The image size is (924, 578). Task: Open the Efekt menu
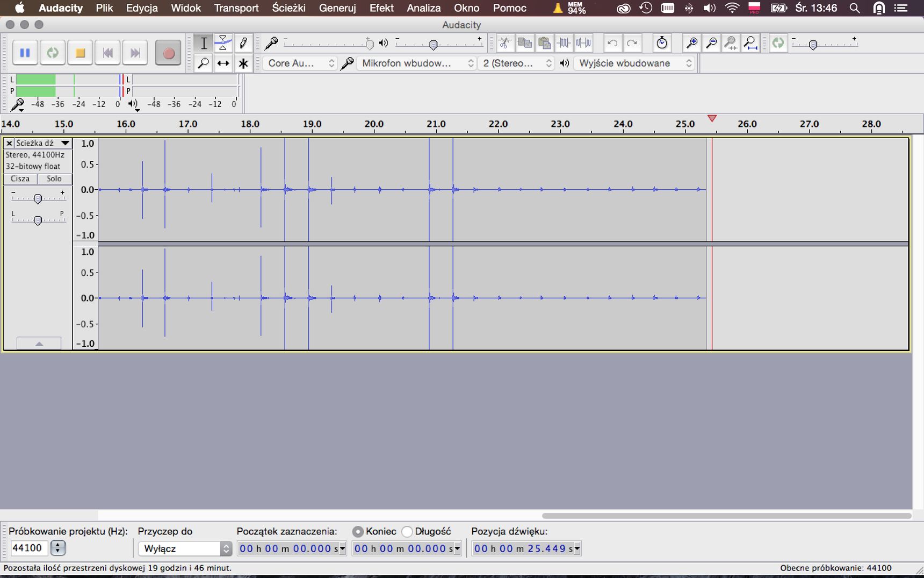coord(381,8)
